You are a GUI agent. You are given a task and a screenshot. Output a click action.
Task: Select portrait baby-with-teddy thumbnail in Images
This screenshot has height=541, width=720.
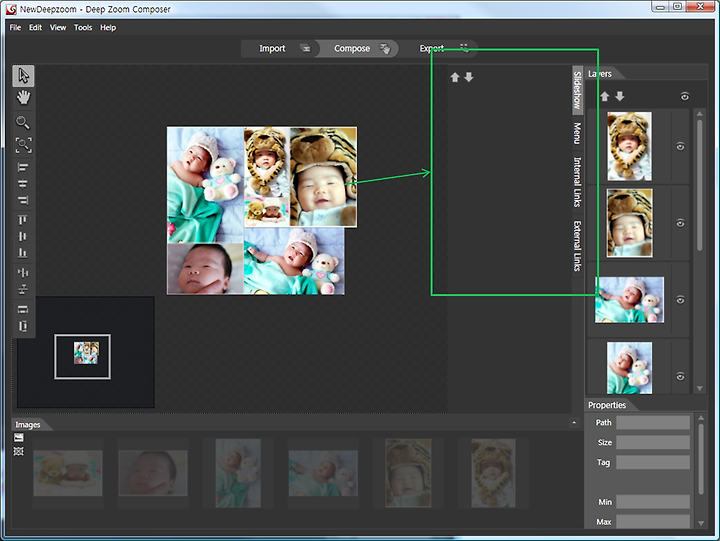(238, 473)
